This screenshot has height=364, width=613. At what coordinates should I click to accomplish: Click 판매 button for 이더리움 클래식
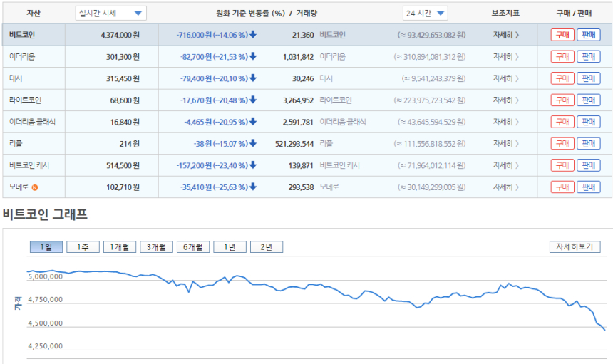point(588,122)
